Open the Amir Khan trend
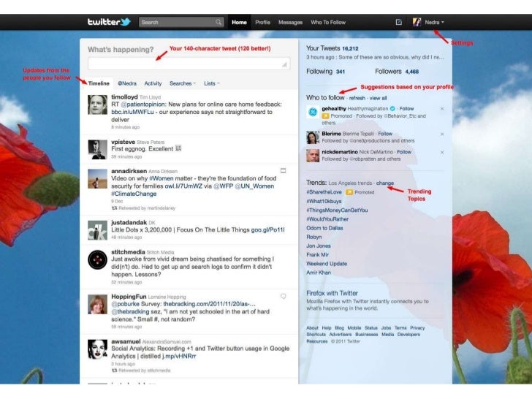 pyautogui.click(x=319, y=273)
